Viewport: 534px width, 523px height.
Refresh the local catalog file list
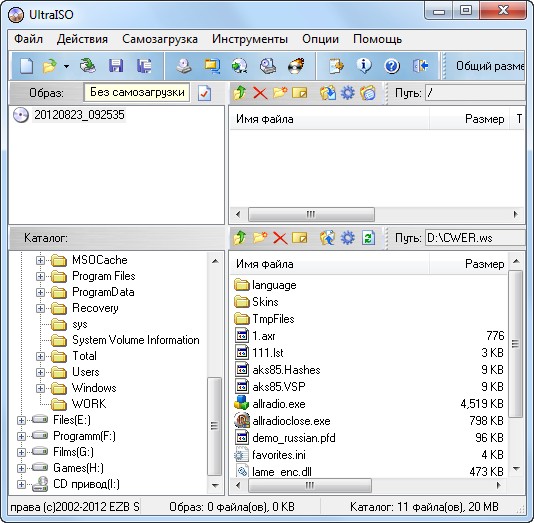click(368, 238)
